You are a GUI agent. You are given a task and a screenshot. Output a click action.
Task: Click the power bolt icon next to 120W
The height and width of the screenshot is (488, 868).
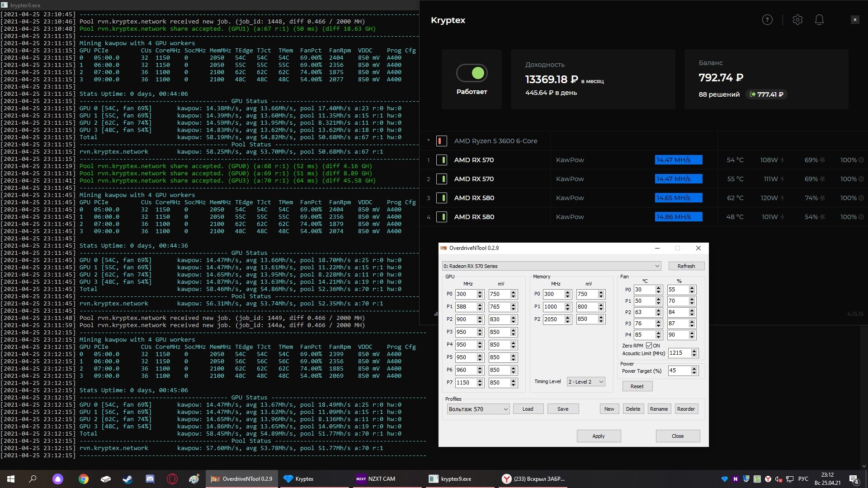pos(782,198)
